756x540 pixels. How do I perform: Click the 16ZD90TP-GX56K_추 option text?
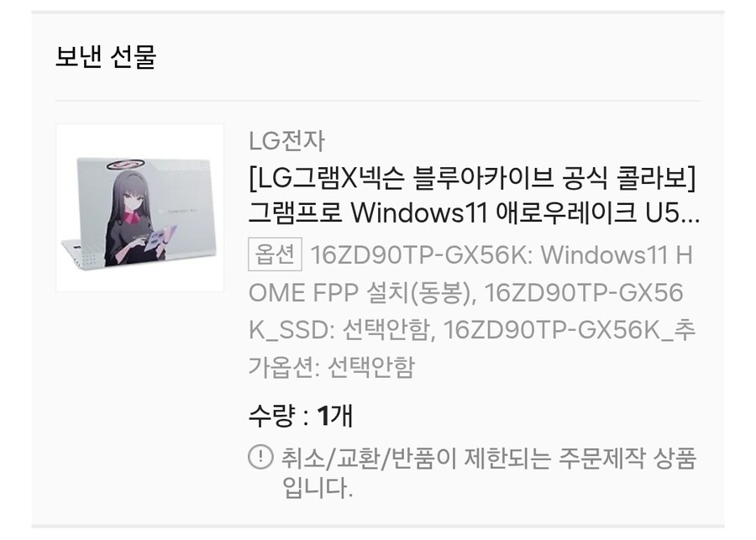(569, 330)
